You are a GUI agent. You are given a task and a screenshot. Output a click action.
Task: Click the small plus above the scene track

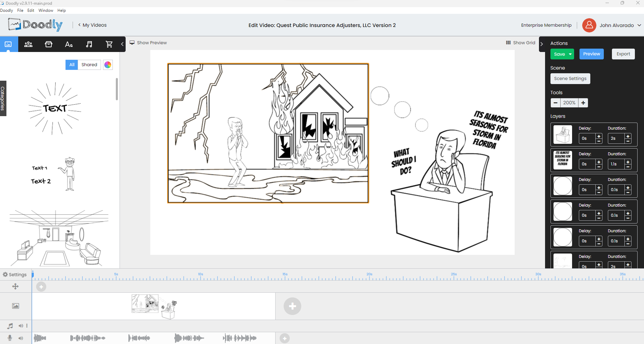pyautogui.click(x=41, y=287)
